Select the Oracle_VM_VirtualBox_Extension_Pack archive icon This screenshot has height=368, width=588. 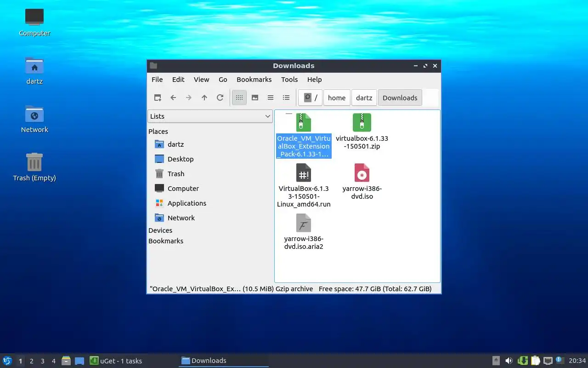pos(303,123)
